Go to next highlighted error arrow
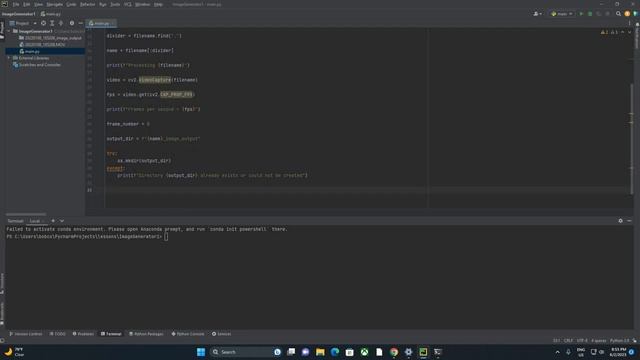The height and width of the screenshot is (360, 640). click(629, 32)
